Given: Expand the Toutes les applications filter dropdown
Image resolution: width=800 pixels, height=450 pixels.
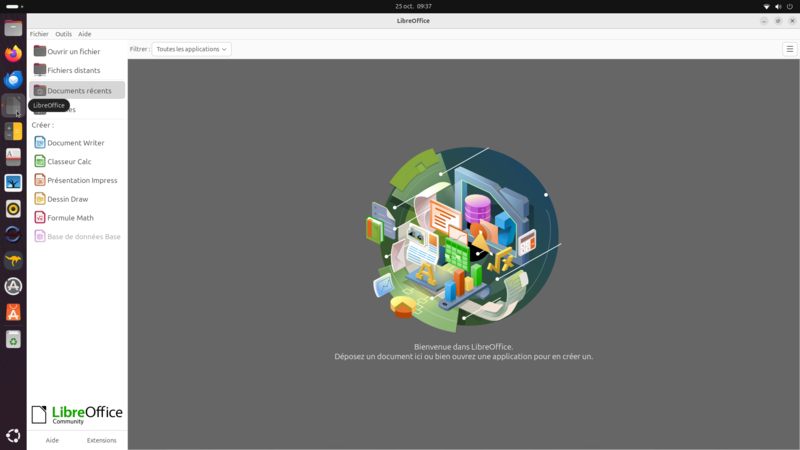Looking at the screenshot, I should 191,49.
